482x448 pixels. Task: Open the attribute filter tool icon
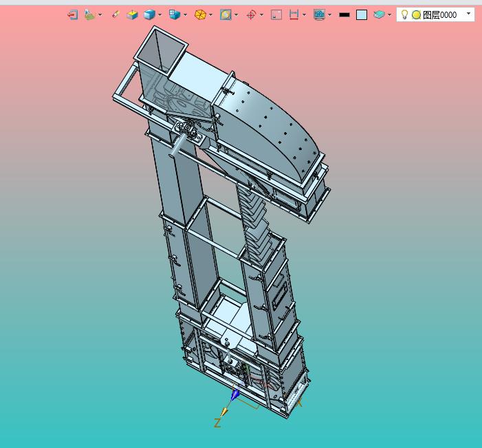click(89, 14)
